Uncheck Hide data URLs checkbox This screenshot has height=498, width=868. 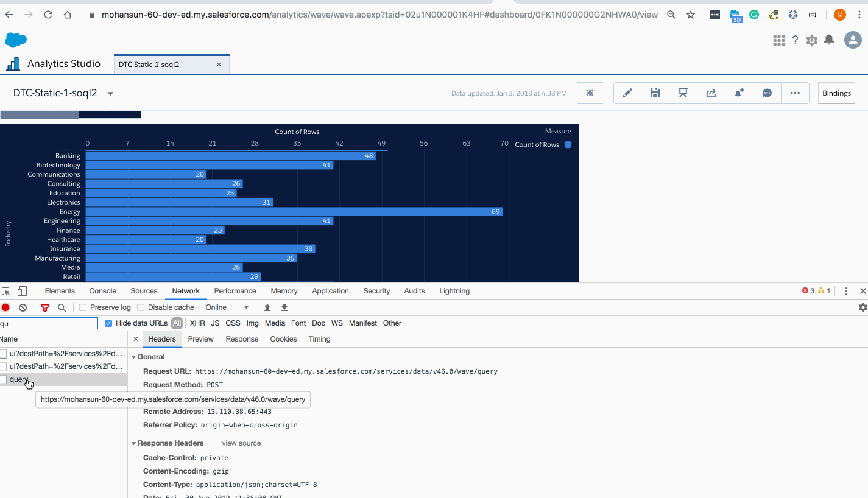108,323
